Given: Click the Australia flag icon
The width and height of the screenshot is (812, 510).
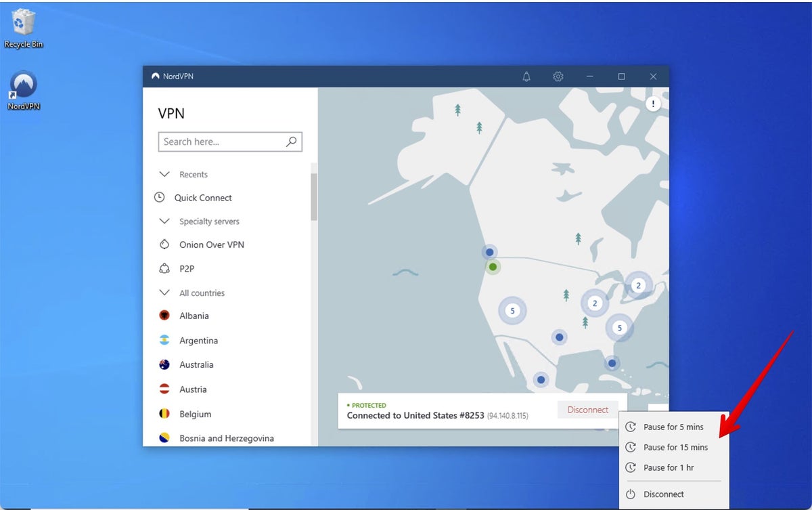Looking at the screenshot, I should click(x=164, y=364).
